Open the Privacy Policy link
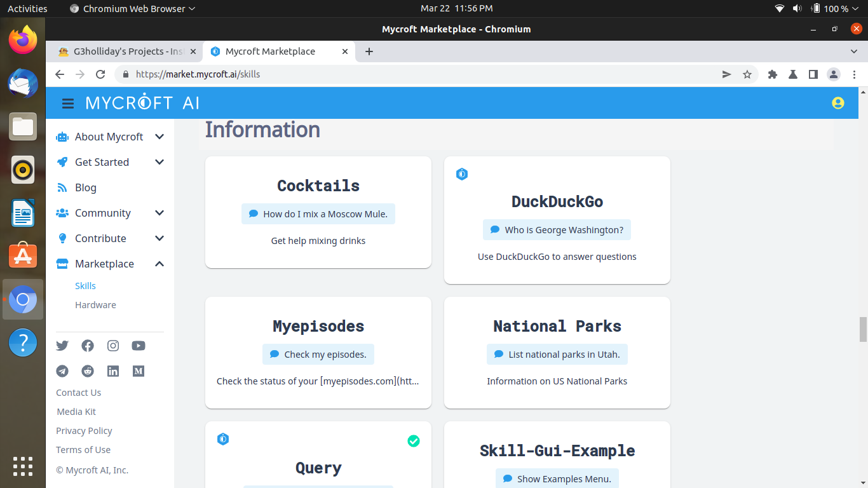The image size is (868, 488). [x=84, y=431]
